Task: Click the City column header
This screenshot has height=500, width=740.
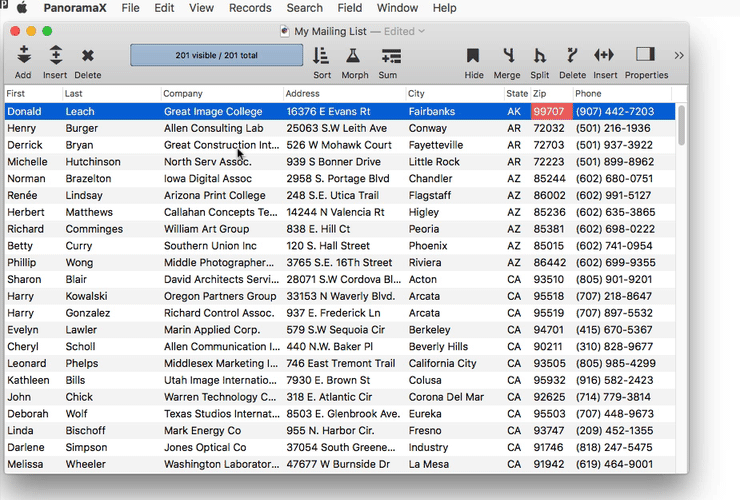Action: point(455,93)
